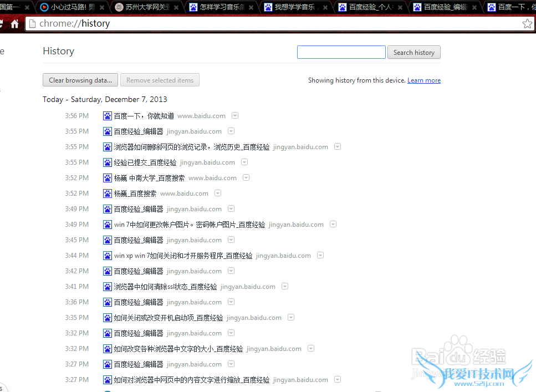536x392 pixels.
Task: Click the 3:45 PM timestamp text
Action: tap(77, 240)
